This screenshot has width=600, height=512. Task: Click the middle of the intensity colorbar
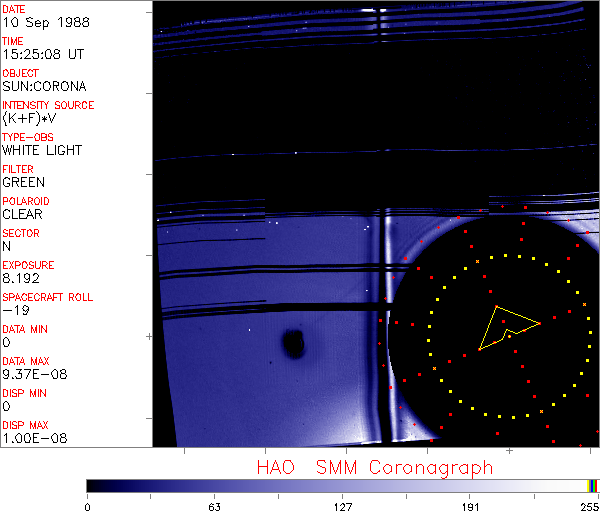coord(342,485)
